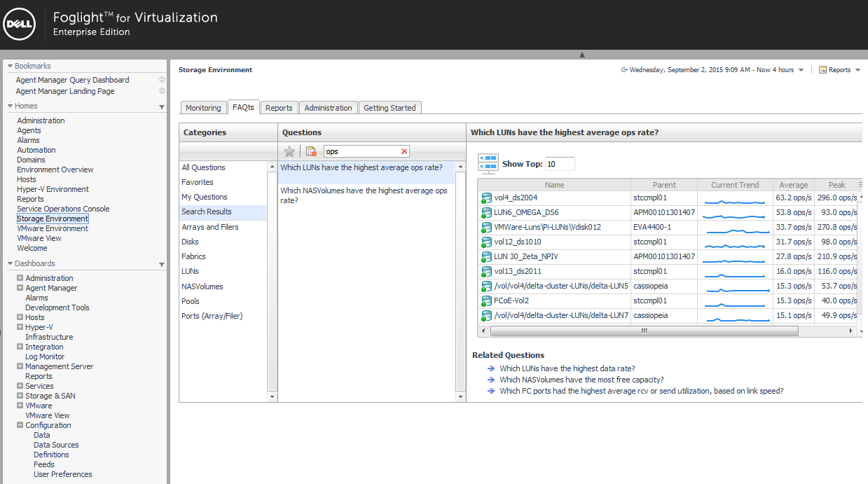Clear the 'ops' search with the red X
Screen dimensions: 868x484
pyautogui.click(x=404, y=151)
